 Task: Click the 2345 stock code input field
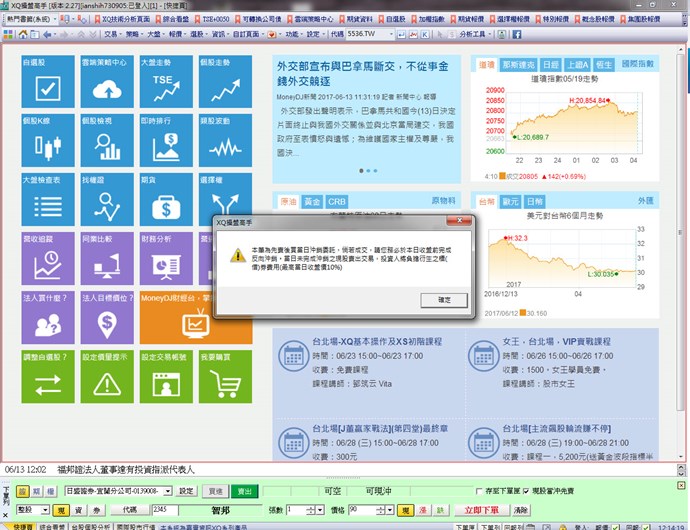point(165,510)
